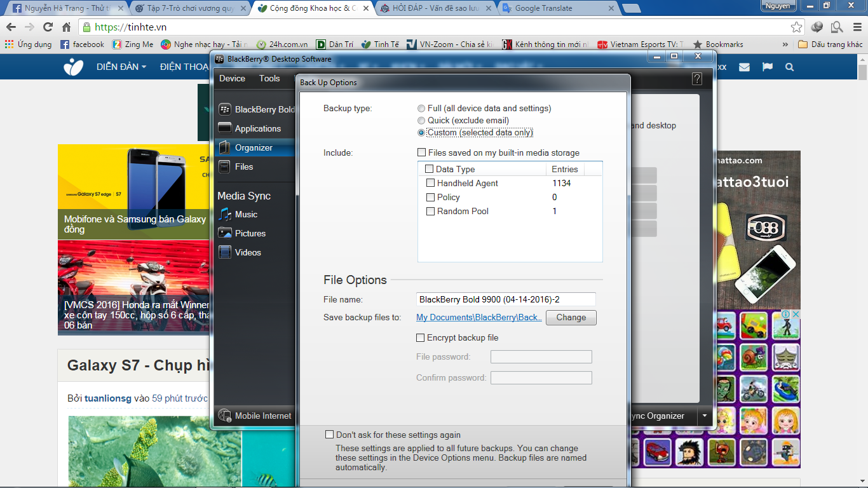Open the Tinh Tế bookmark
Viewport: 868px width, 488px height.
point(380,44)
